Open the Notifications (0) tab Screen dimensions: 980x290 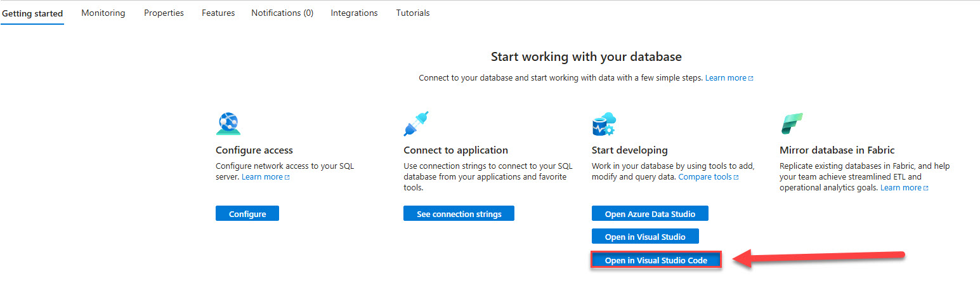[x=282, y=13]
